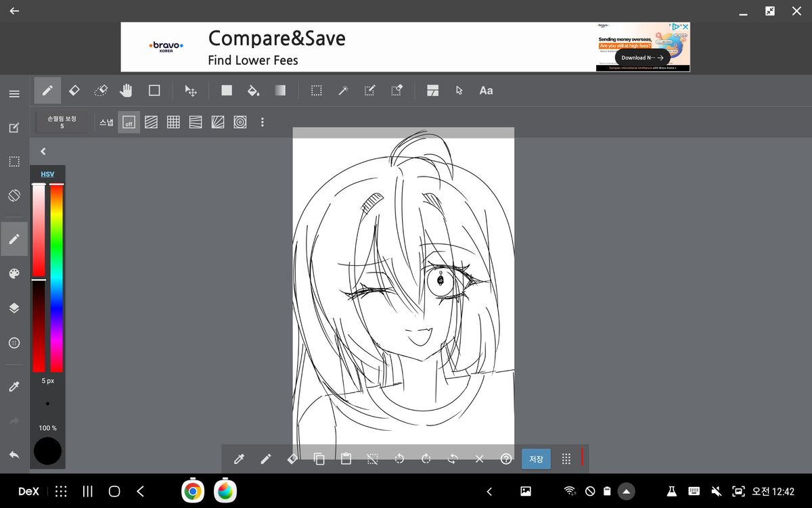Choose the Gradient tool
The height and width of the screenshot is (508, 812).
pos(280,90)
